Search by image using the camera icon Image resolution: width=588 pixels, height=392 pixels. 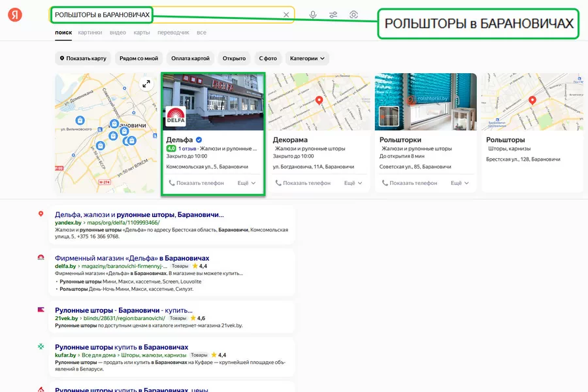click(353, 14)
